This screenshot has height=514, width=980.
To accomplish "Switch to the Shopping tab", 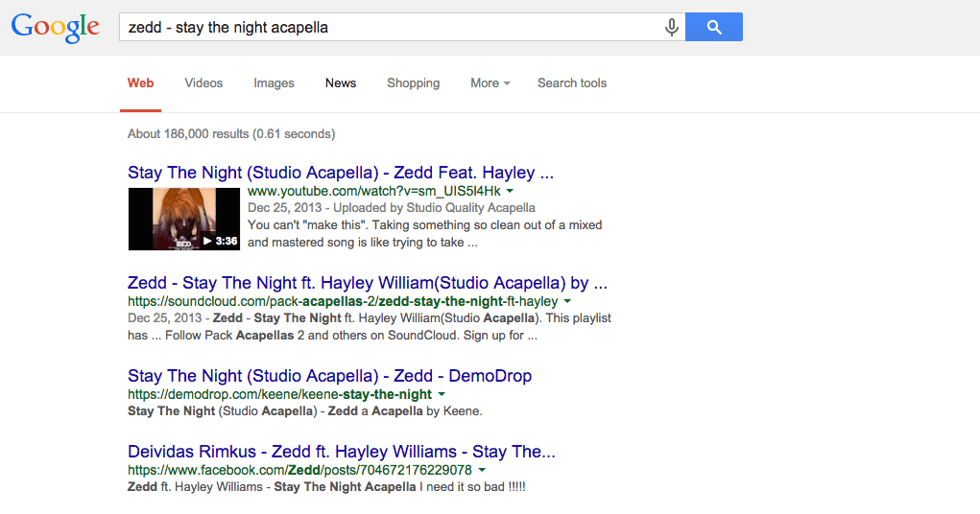I will coord(413,83).
